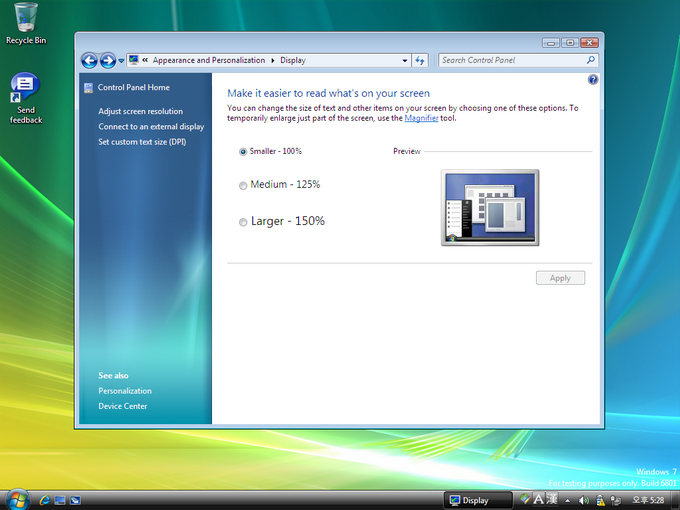Image resolution: width=680 pixels, height=510 pixels.
Task: Maximize the Display window
Action: pos(570,43)
